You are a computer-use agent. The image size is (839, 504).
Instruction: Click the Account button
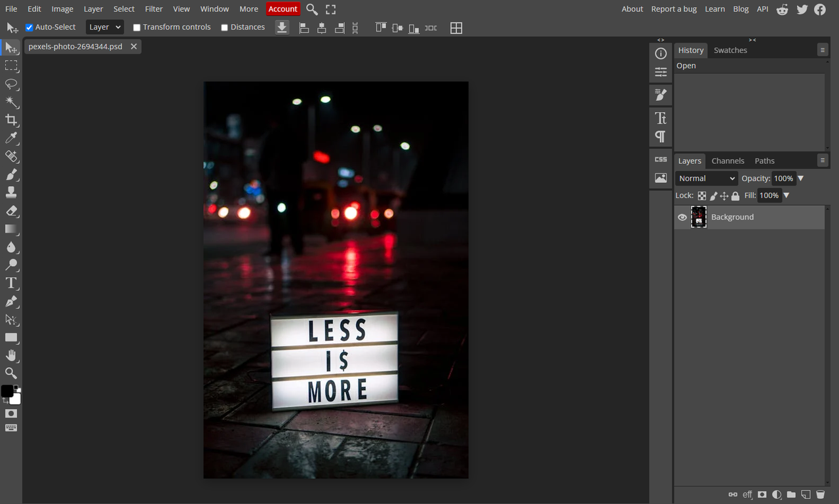283,9
